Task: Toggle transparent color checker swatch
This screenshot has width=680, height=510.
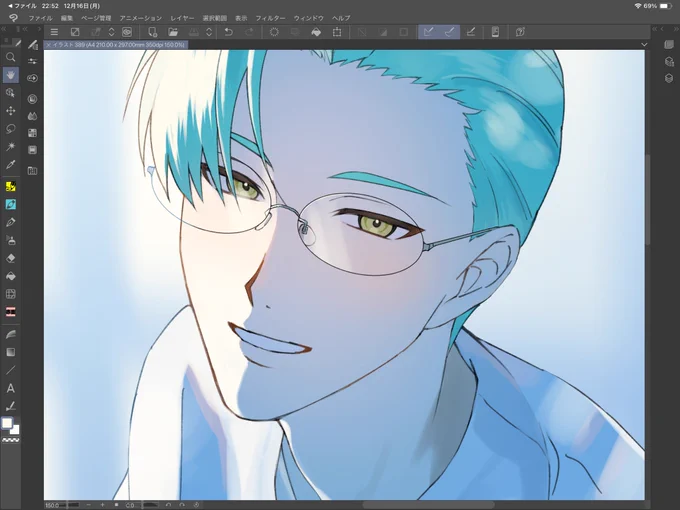Action: pyautogui.click(x=10, y=440)
